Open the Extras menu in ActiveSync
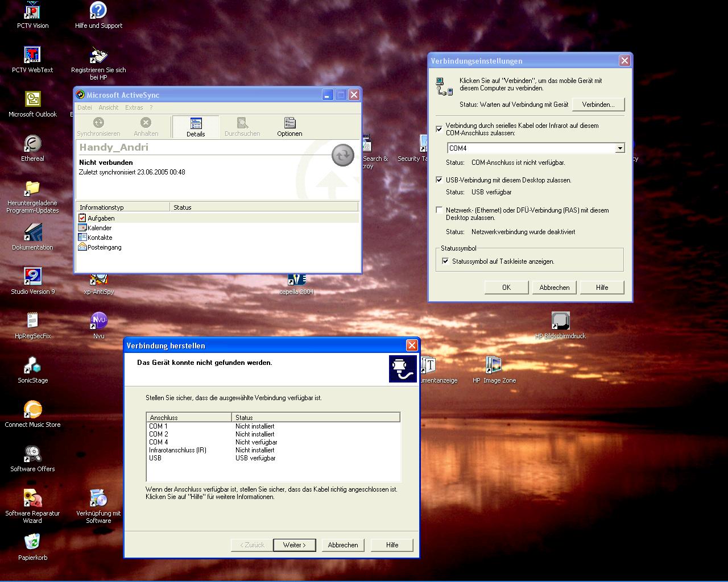Viewport: 728px width, 582px height. click(x=134, y=107)
